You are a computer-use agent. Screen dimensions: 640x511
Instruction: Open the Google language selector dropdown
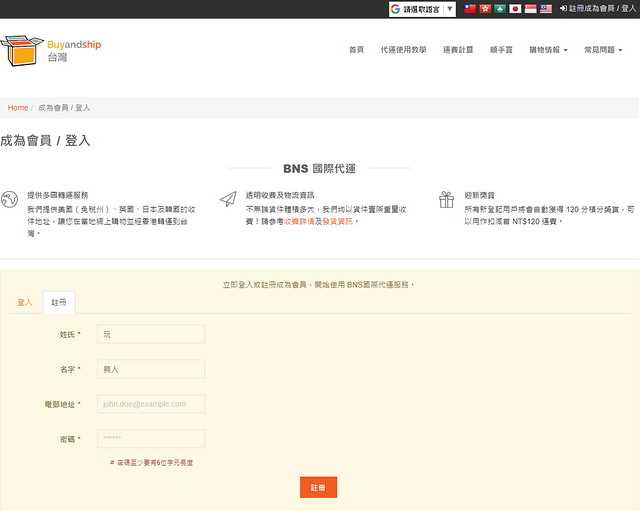[x=422, y=9]
